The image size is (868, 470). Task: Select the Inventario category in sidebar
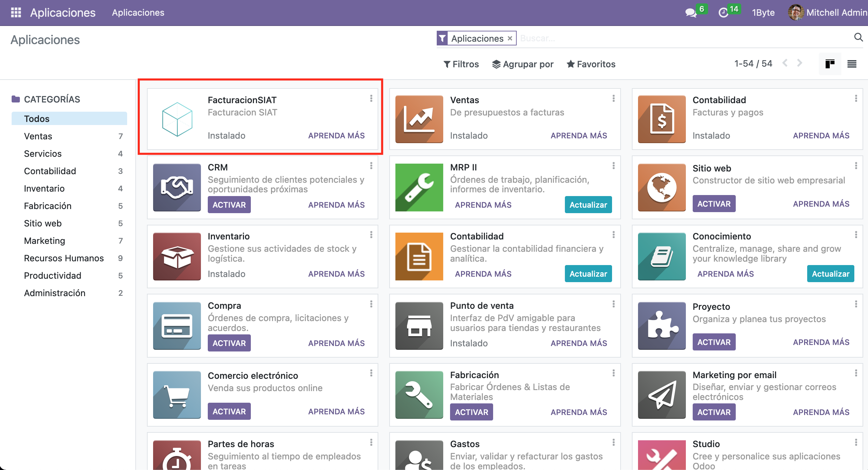[x=44, y=189]
